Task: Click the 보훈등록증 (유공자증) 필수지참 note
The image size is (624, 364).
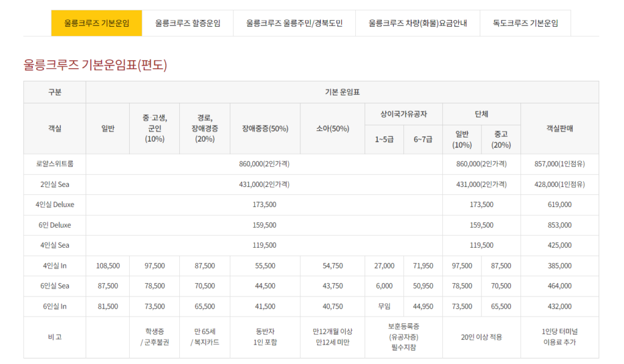Action: coord(403,337)
